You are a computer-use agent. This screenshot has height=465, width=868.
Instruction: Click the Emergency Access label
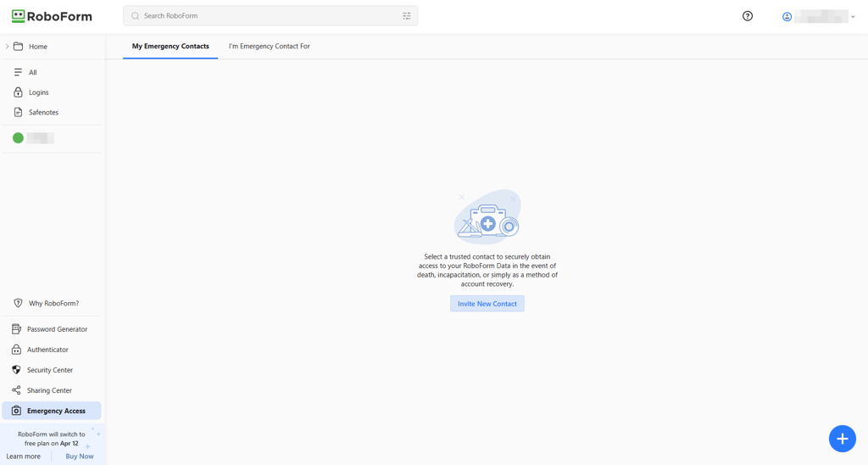click(56, 412)
